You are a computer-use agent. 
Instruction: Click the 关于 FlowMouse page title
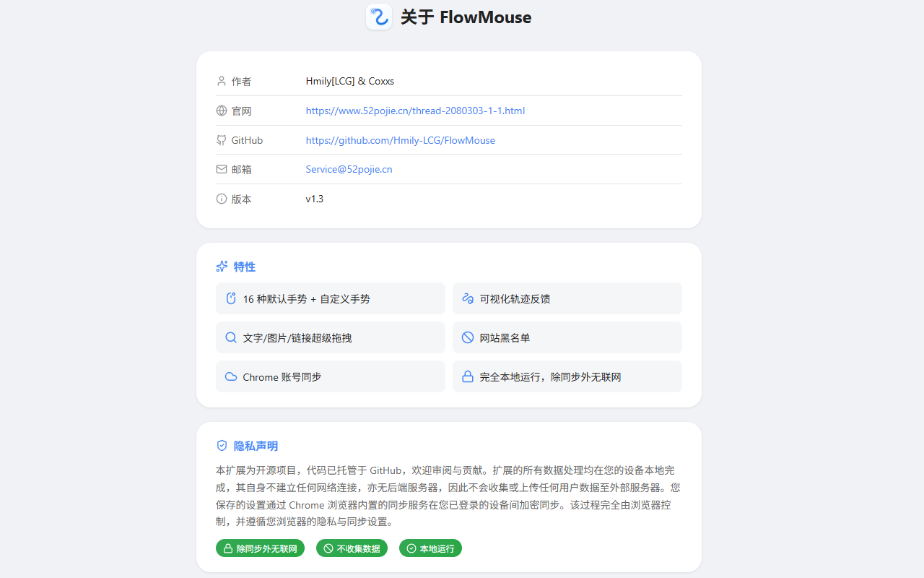466,17
